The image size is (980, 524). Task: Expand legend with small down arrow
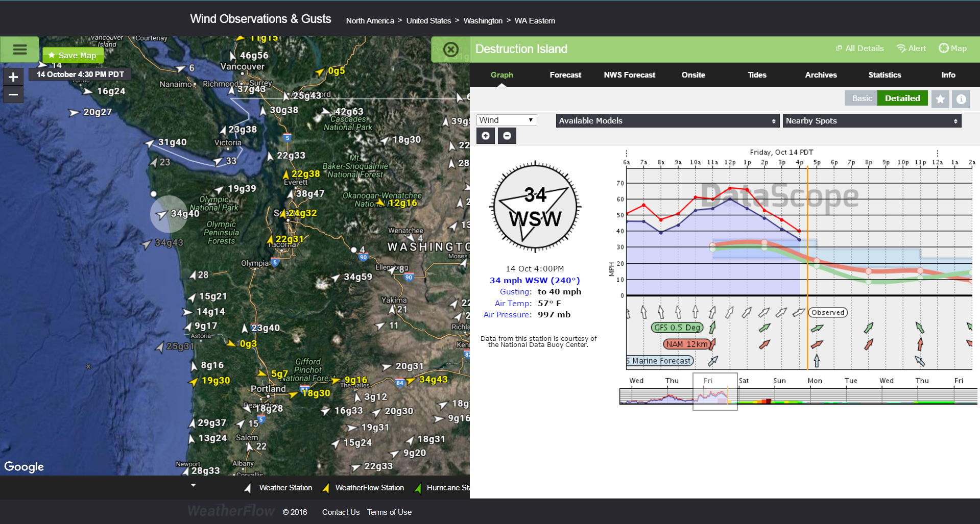pyautogui.click(x=193, y=485)
